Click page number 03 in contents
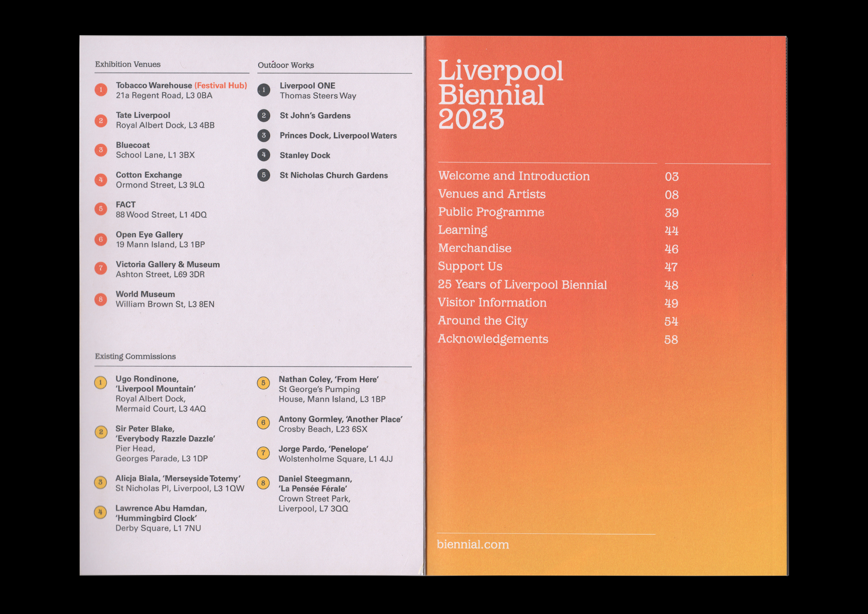The height and width of the screenshot is (614, 868). click(x=672, y=177)
